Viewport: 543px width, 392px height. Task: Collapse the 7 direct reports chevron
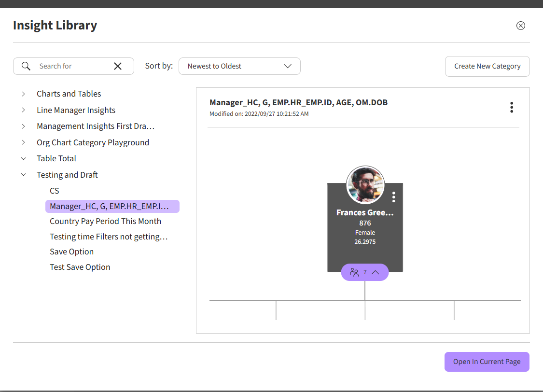(376, 272)
